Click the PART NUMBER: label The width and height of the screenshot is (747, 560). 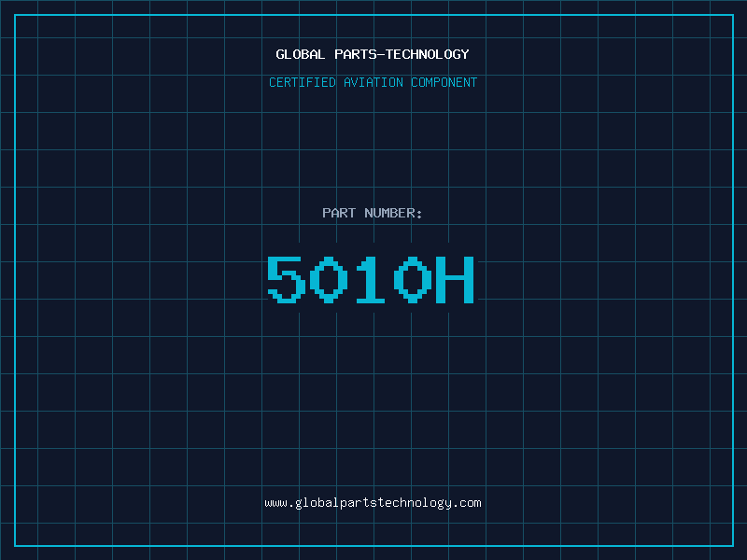[372, 213]
